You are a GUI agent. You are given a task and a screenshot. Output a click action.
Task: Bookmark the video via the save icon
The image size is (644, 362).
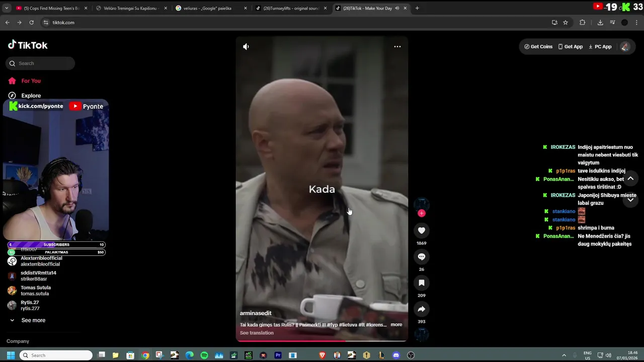422,283
